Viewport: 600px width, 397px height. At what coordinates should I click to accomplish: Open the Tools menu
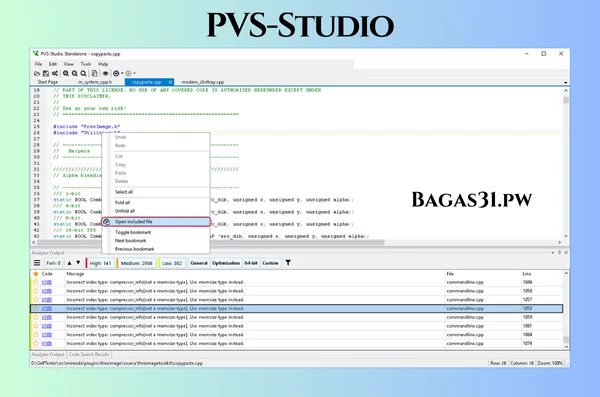(x=86, y=64)
